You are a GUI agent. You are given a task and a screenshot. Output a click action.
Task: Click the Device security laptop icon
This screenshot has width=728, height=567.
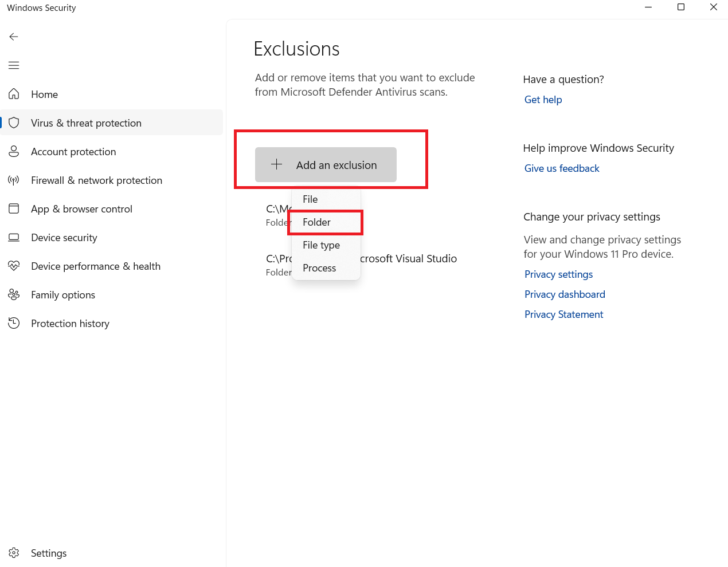14,237
